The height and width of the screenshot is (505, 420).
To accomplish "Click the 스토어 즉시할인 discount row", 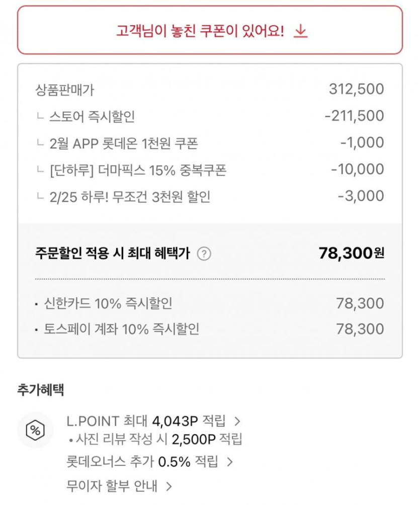I will [x=92, y=117].
